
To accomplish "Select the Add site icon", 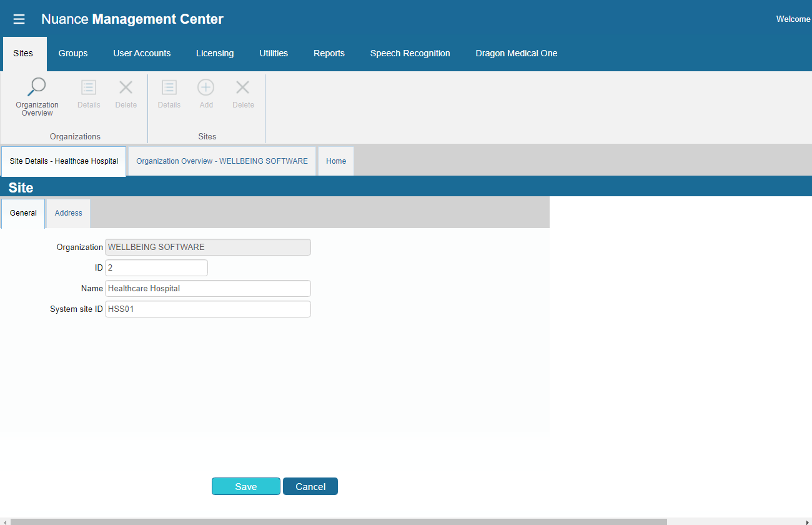I will tap(206, 87).
